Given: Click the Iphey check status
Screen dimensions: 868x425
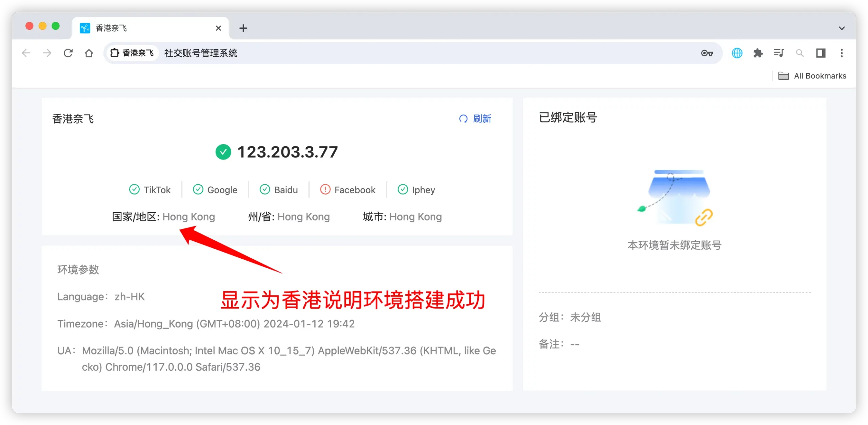Looking at the screenshot, I should [416, 189].
